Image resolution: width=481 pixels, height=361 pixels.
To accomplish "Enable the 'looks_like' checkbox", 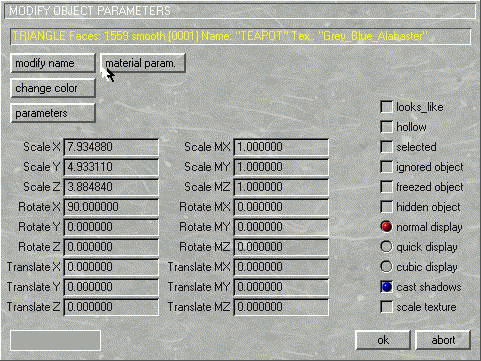I will click(386, 107).
